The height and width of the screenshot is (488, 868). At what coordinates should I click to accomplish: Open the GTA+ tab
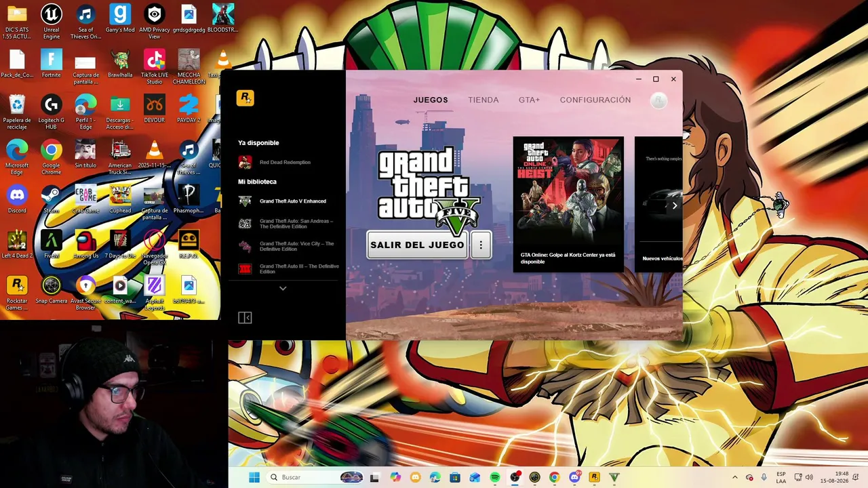(529, 100)
